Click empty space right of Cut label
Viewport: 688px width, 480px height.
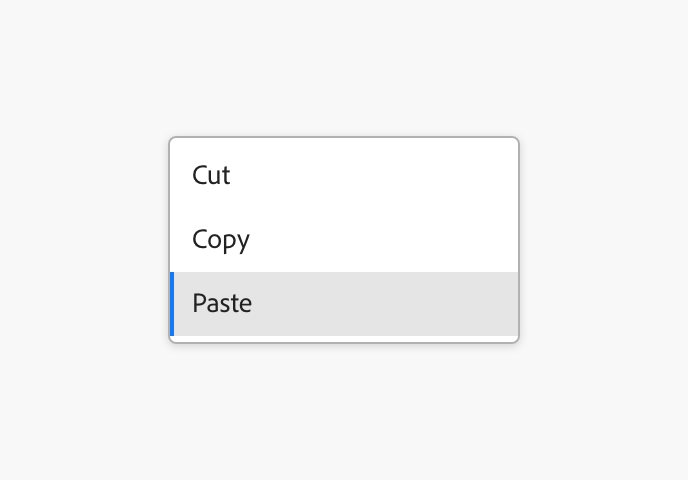tap(400, 176)
